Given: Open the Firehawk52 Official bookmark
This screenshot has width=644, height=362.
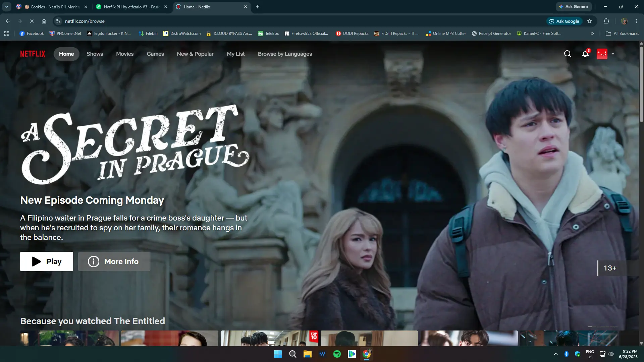Looking at the screenshot, I should [306, 34].
